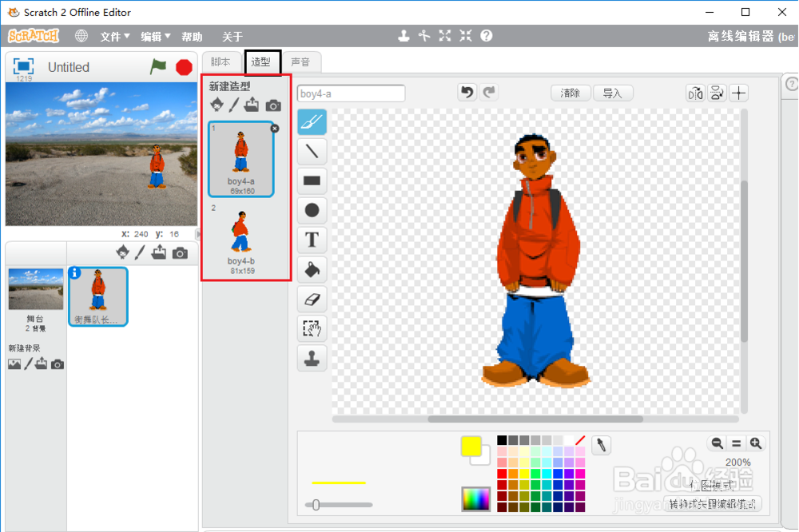Open the 文件 menu

114,37
